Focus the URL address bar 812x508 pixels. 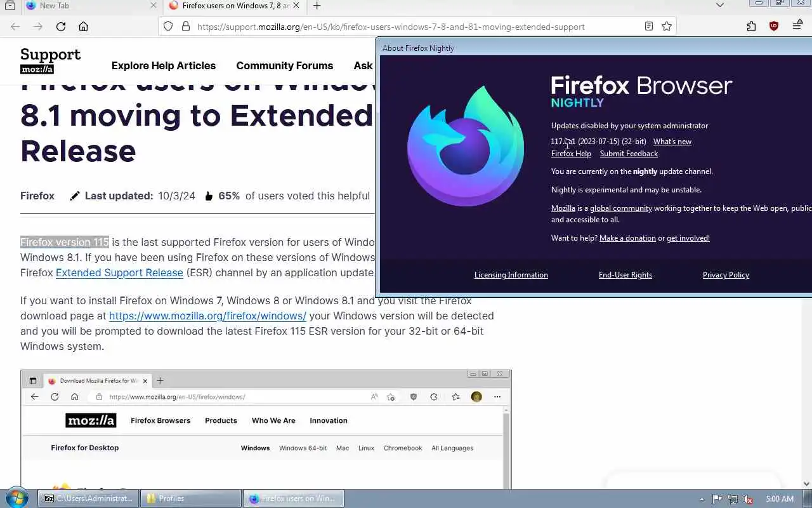[x=416, y=27]
